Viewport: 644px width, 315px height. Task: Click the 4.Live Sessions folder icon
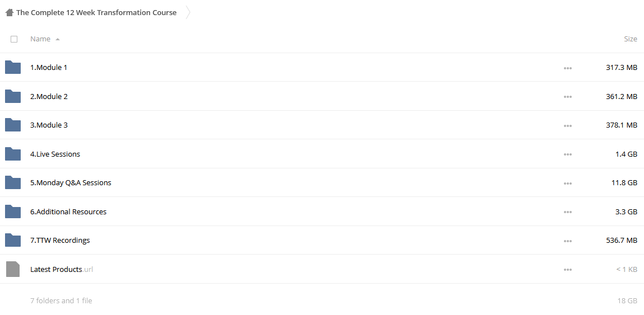click(13, 154)
